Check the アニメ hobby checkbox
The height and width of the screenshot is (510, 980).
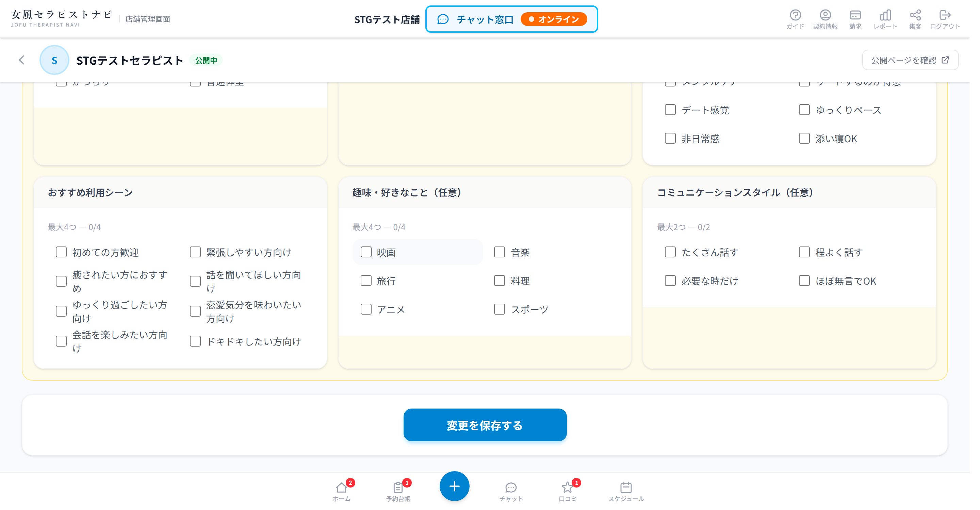point(370,313)
